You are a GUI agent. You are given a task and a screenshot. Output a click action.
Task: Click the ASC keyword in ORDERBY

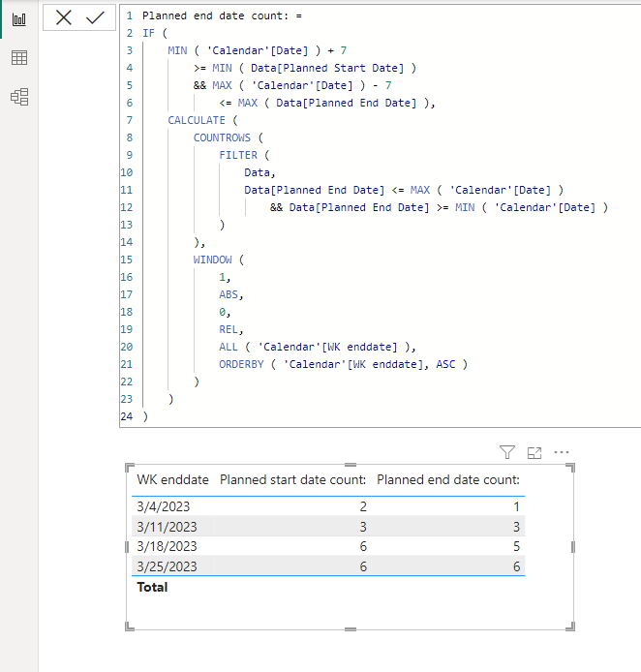[445, 364]
